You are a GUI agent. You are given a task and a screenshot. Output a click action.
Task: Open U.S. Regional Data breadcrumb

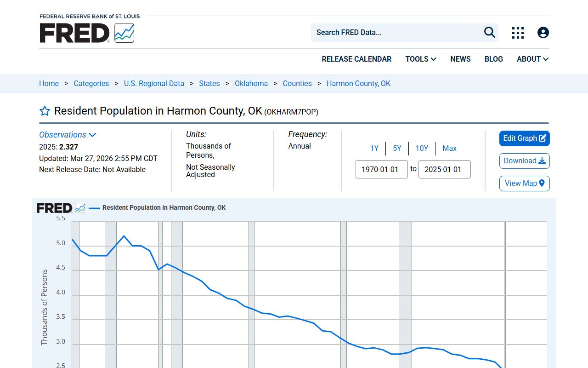click(154, 83)
